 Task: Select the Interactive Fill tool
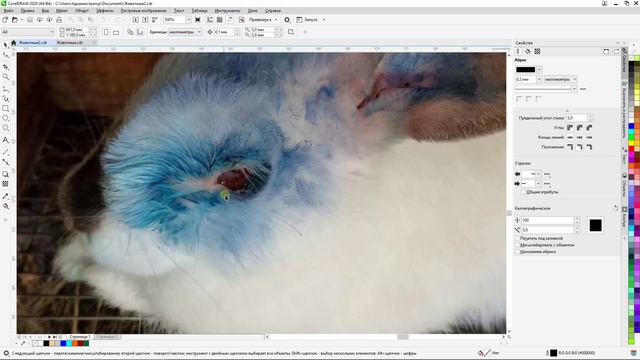5,206
